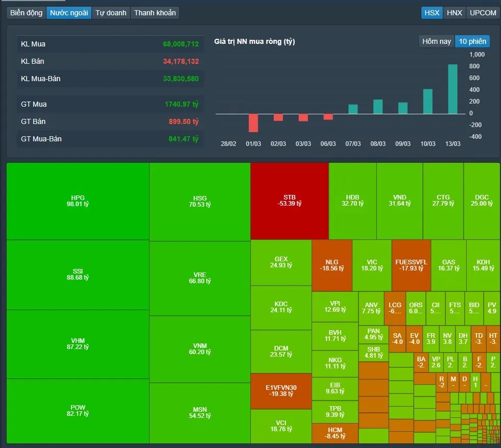Select the Tự doanh tab
The image size is (501, 448).
coord(111,13)
